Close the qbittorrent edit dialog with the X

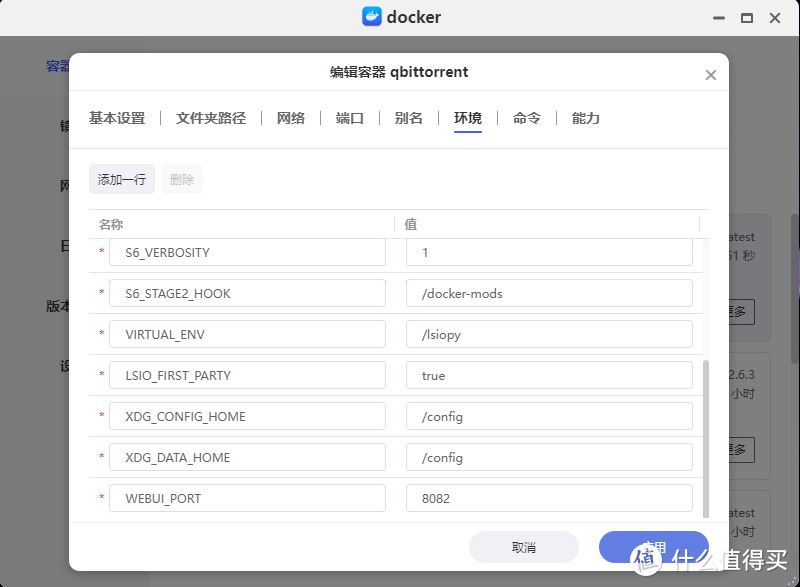point(710,74)
